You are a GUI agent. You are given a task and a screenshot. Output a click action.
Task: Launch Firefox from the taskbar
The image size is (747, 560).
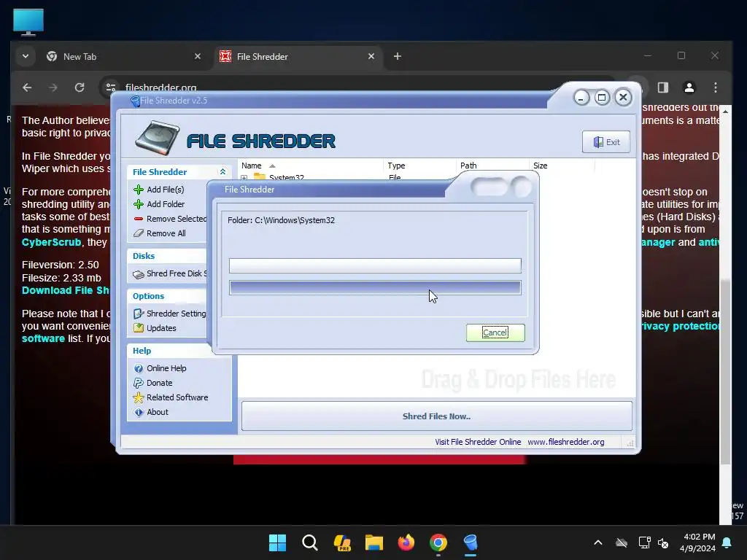tap(406, 542)
